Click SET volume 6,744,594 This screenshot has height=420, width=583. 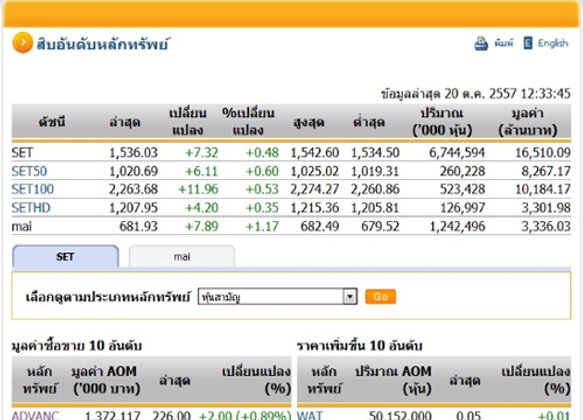(x=457, y=153)
